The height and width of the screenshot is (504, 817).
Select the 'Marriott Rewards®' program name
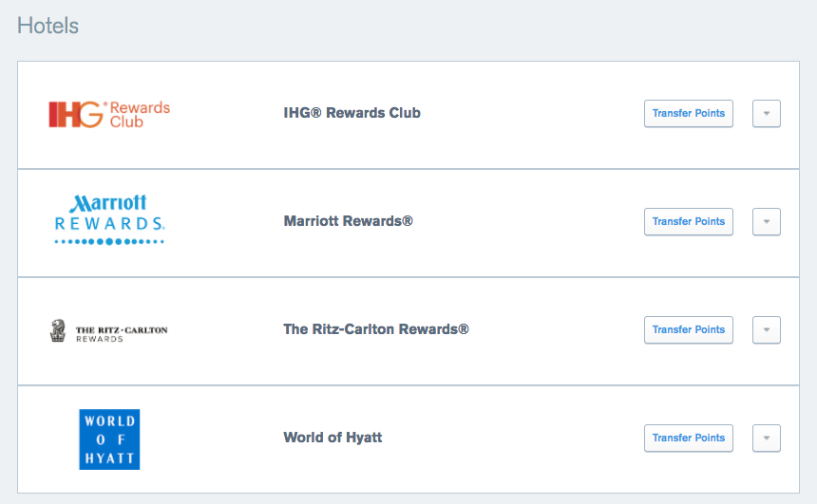click(x=348, y=221)
